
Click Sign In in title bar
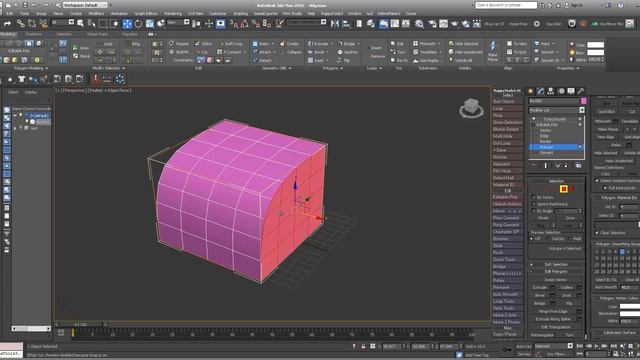pos(576,5)
